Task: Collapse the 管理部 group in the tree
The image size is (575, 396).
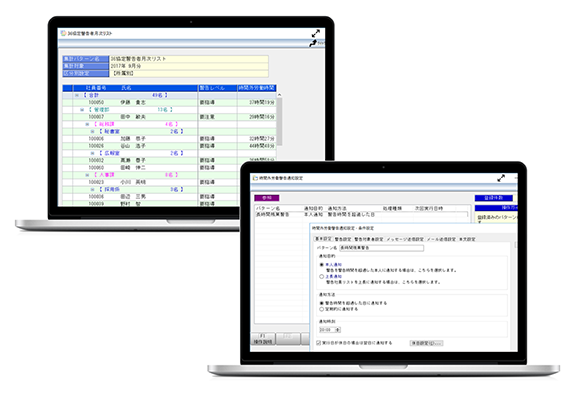Action: pos(82,110)
